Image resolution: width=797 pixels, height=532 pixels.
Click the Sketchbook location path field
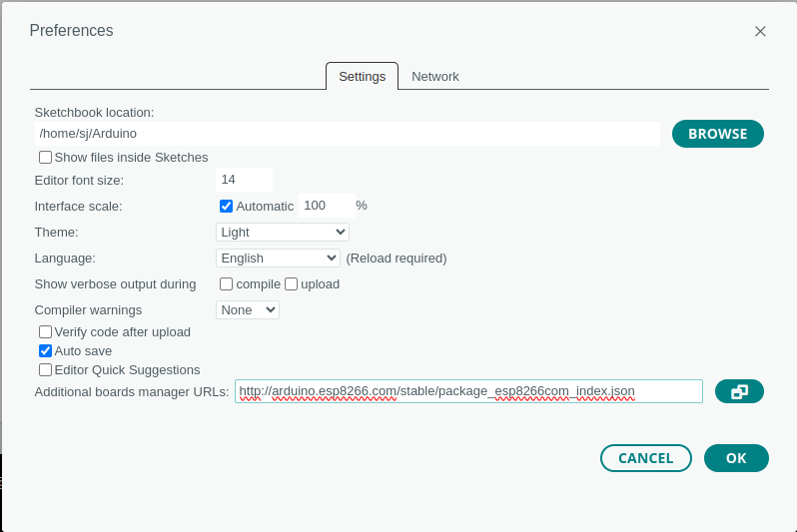(x=347, y=133)
